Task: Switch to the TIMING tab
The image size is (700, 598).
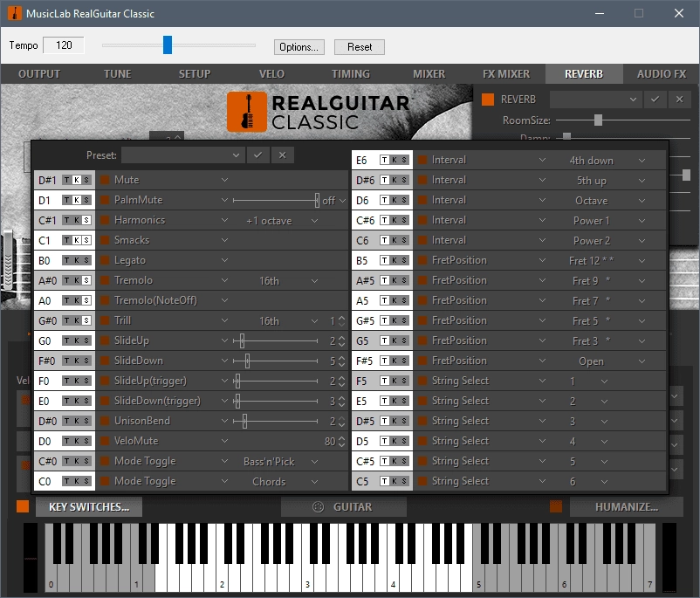Action: click(x=351, y=73)
